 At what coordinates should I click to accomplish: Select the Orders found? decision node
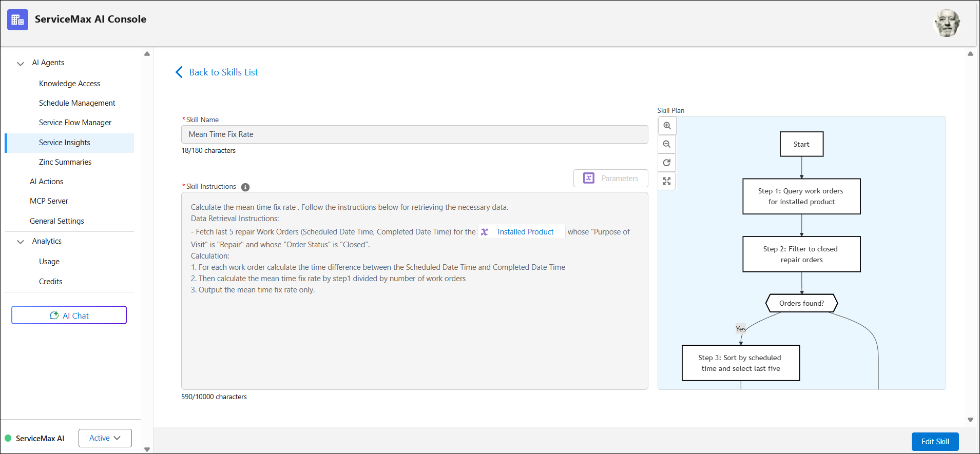click(x=801, y=303)
